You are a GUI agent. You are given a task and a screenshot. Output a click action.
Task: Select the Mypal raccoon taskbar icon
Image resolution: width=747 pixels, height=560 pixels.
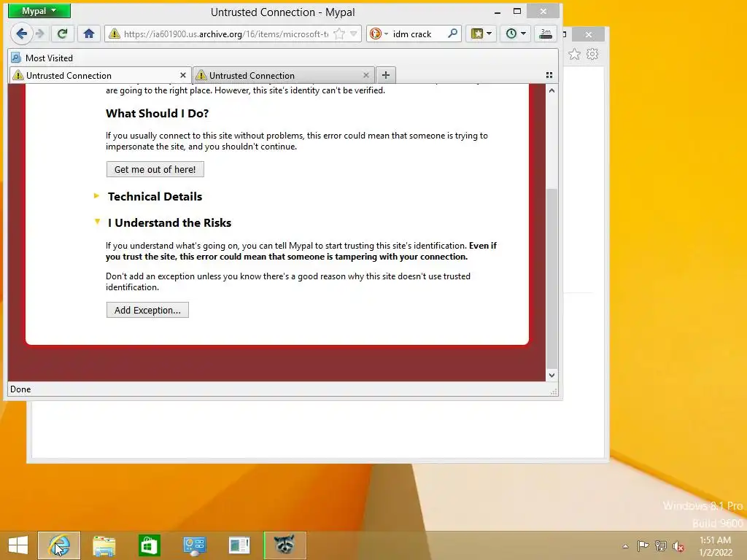(x=285, y=545)
